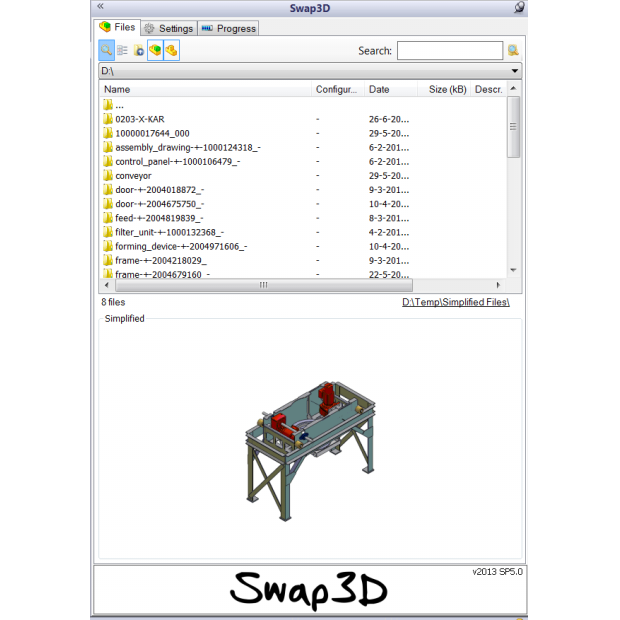Sort by the Configur... column header
The image size is (620, 620).
[x=338, y=89]
